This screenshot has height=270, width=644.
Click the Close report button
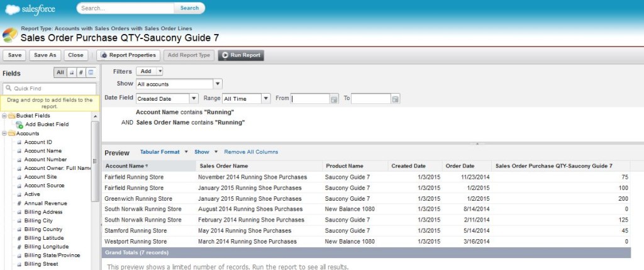(x=75, y=55)
